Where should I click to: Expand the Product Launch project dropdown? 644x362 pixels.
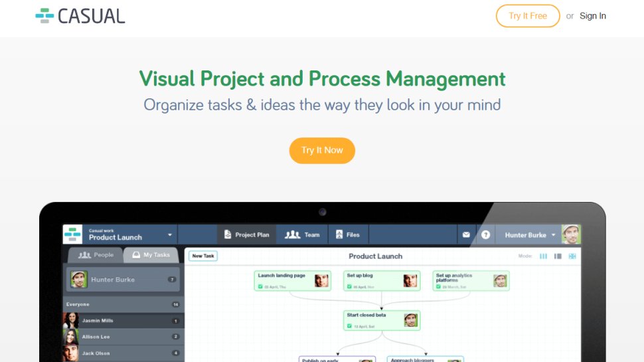169,235
